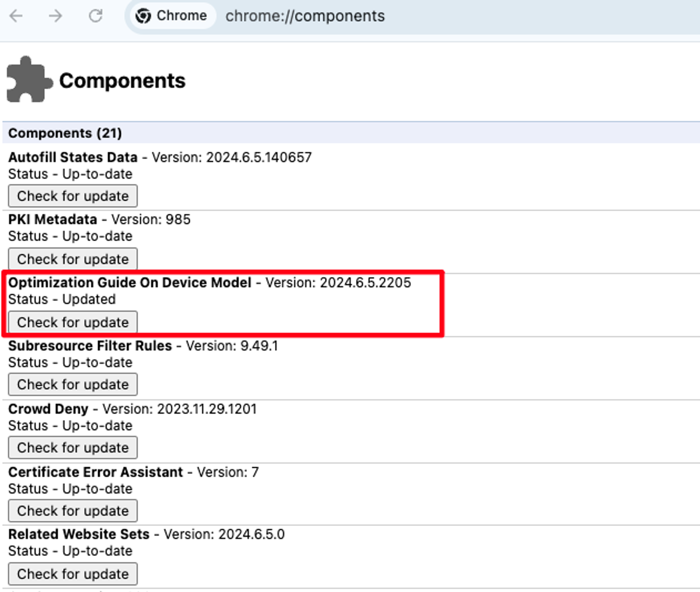Image resolution: width=700 pixels, height=592 pixels.
Task: Click the Related Website Sets component entry
Action: [x=79, y=534]
